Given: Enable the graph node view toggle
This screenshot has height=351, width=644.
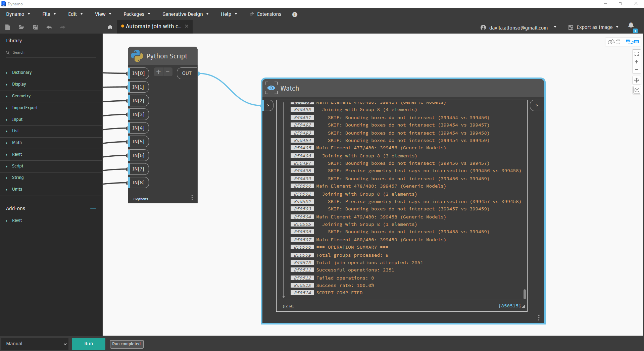Looking at the screenshot, I should pyautogui.click(x=632, y=42).
